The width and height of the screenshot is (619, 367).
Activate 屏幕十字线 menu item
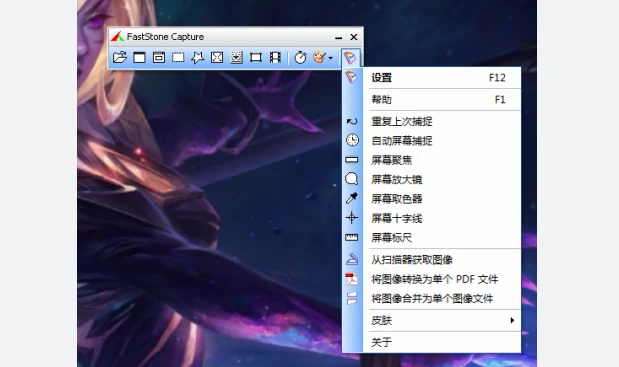pos(431,218)
